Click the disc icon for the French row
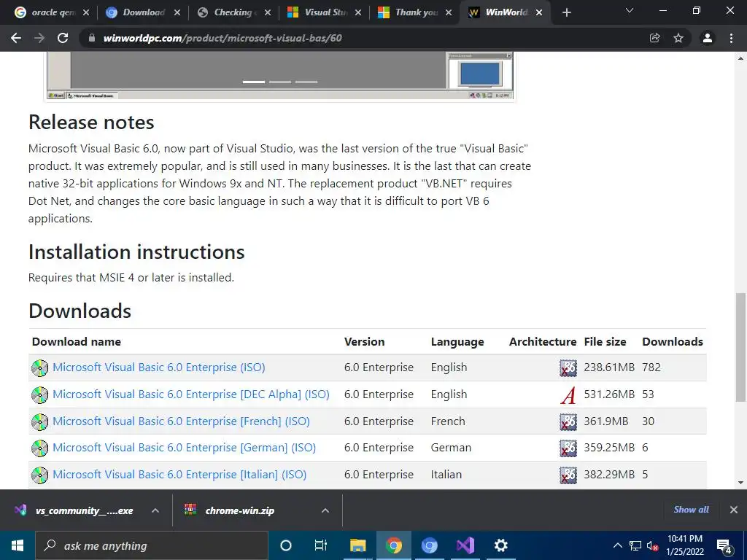 click(x=39, y=422)
